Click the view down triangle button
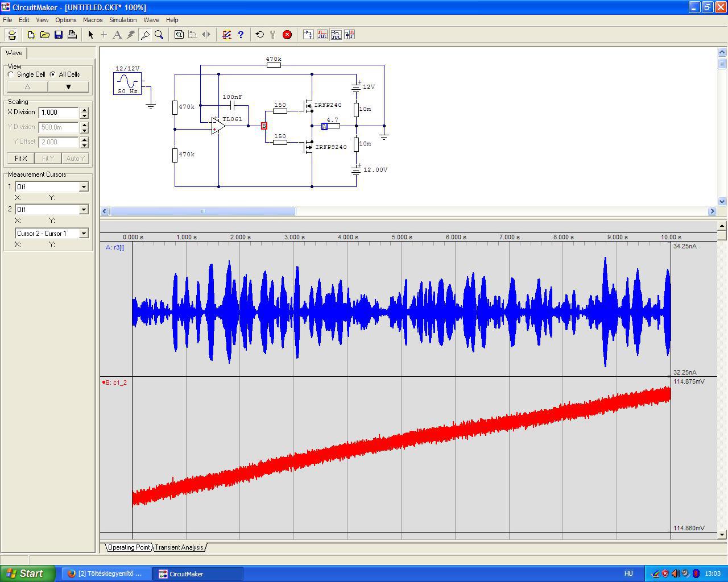This screenshot has height=582, width=728. click(68, 87)
